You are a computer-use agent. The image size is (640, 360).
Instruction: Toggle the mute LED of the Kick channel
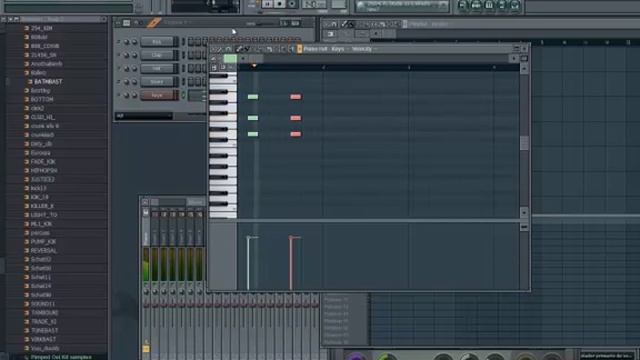pos(119,42)
